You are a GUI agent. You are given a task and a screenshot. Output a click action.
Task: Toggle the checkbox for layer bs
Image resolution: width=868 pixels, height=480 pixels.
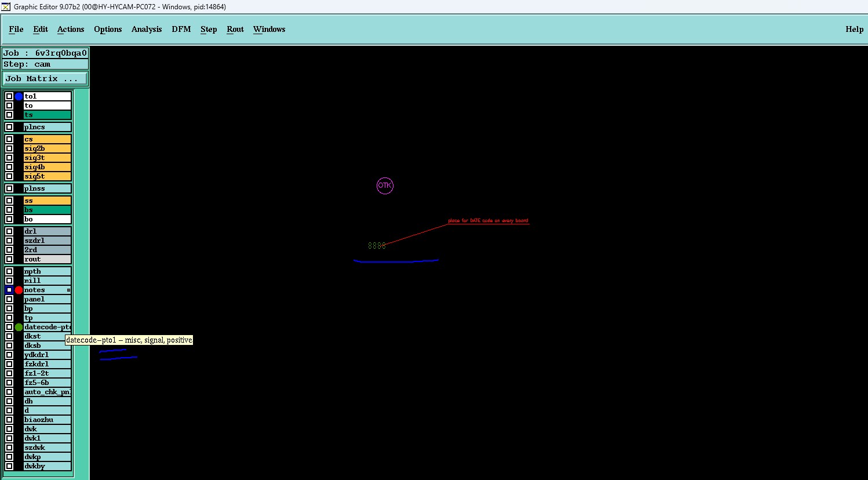click(x=9, y=210)
